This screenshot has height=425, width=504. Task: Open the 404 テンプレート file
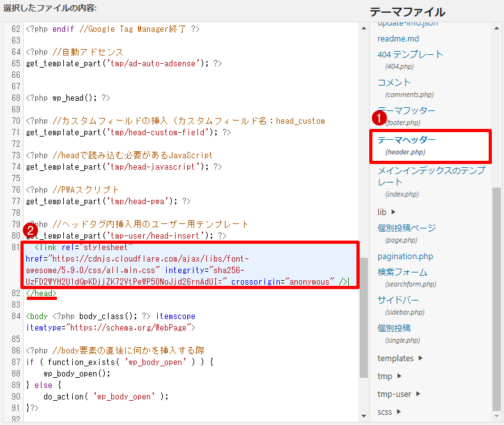[x=410, y=54]
